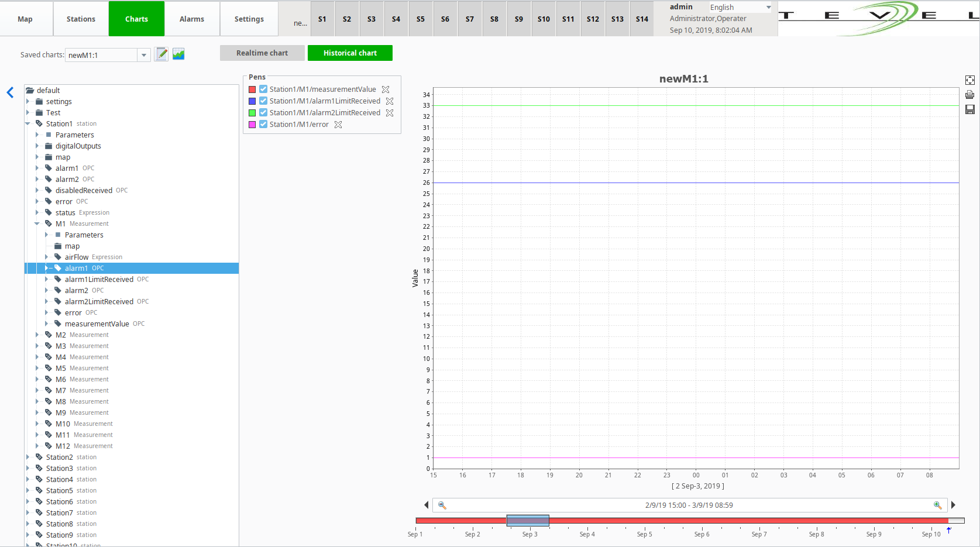Viewport: 980px width, 547px height.
Task: Click the M2 measurement tag icon
Action: click(x=49, y=335)
